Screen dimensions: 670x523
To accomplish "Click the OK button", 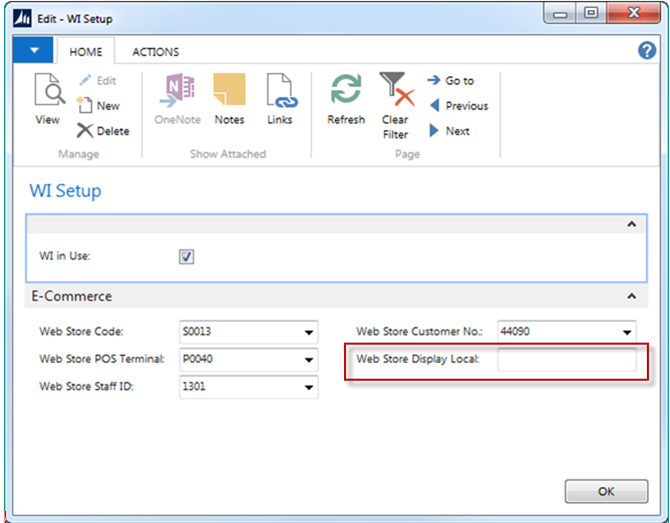I will [x=606, y=491].
